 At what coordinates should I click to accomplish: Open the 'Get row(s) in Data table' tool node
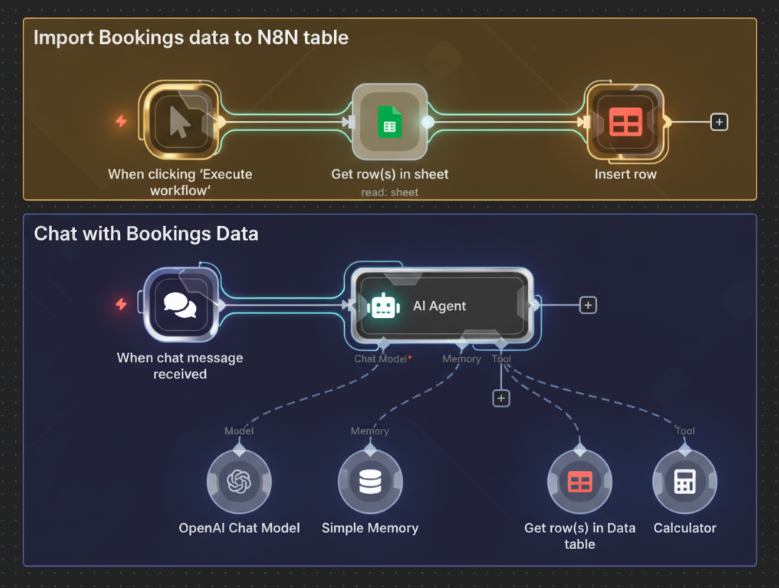pyautogui.click(x=580, y=482)
